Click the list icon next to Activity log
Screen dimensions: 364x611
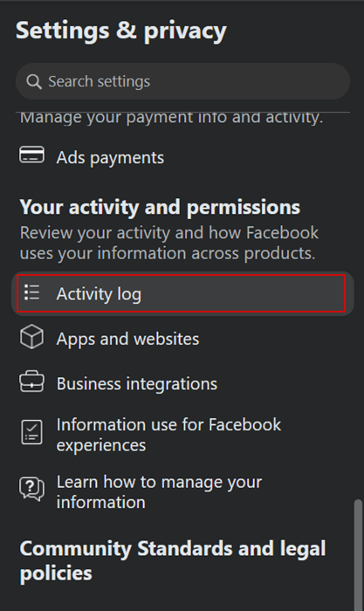click(32, 292)
